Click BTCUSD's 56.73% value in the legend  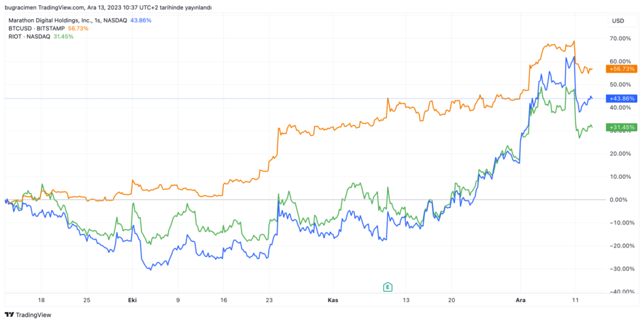click(x=79, y=29)
